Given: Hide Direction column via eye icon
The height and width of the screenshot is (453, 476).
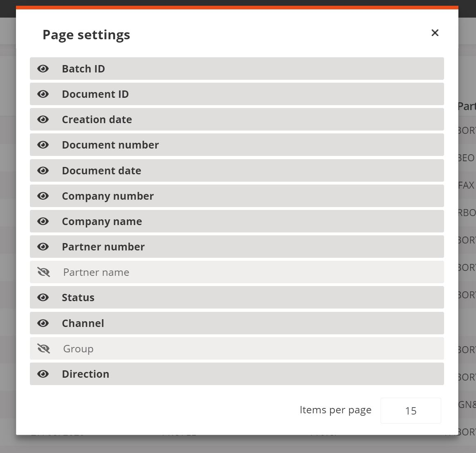Looking at the screenshot, I should pyautogui.click(x=43, y=374).
